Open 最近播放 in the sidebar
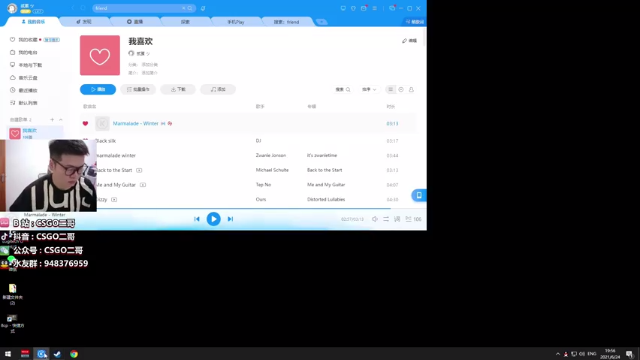 (x=28, y=90)
